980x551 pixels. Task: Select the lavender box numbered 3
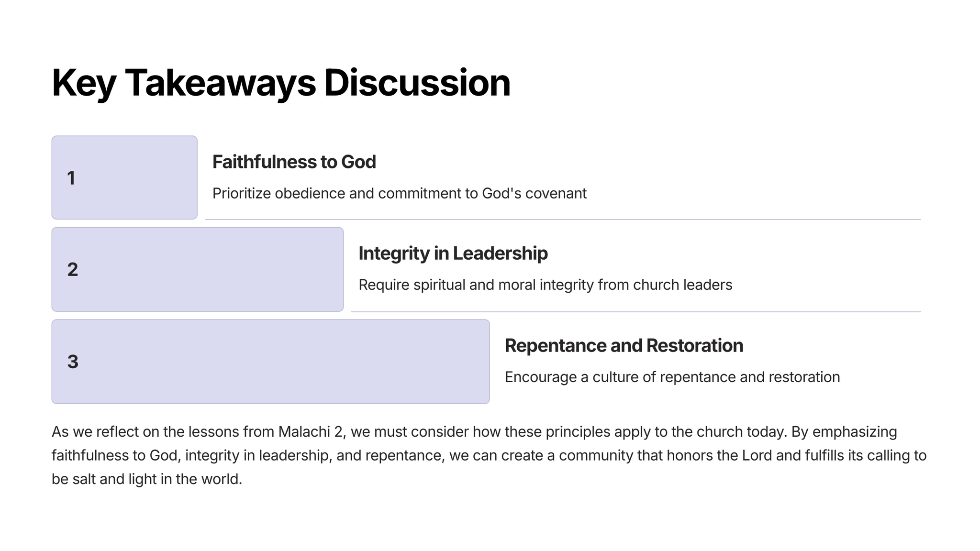pyautogui.click(x=270, y=362)
